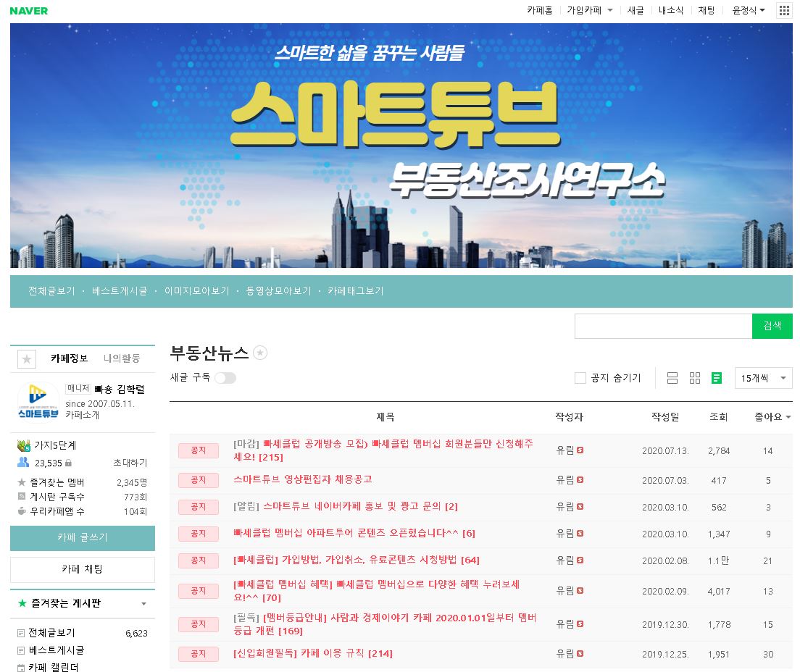This screenshot has width=800, height=672.
Task: Select 이미지모아보기 in teal menu bar
Action: [197, 291]
